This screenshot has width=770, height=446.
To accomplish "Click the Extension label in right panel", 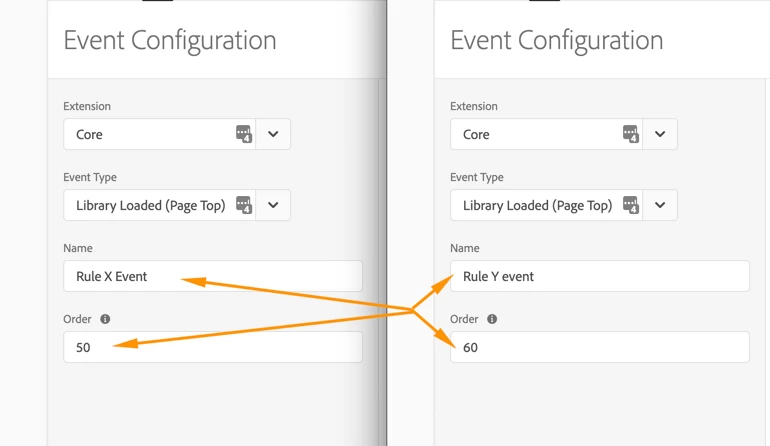I will point(474,106).
